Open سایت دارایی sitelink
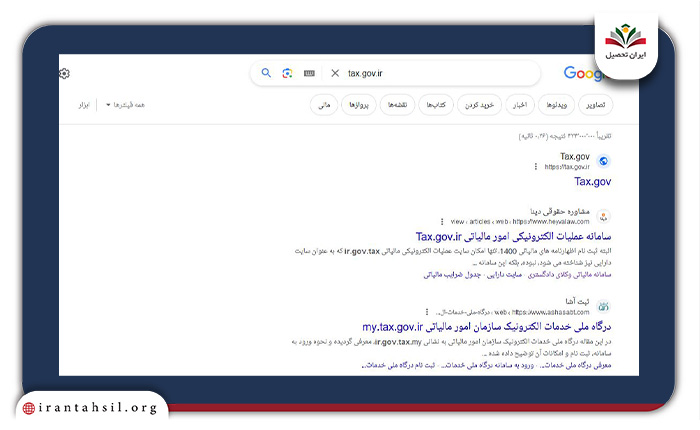700x430 pixels. (x=504, y=275)
